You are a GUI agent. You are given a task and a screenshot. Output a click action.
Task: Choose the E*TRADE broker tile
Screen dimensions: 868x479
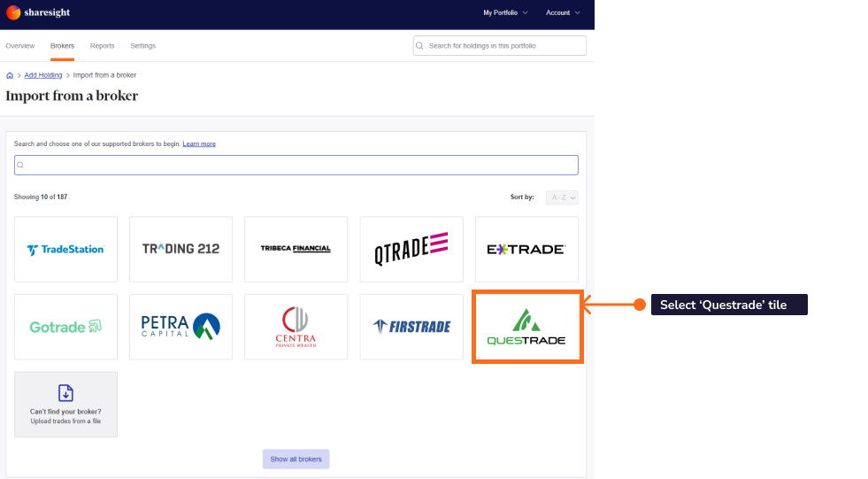pyautogui.click(x=526, y=249)
